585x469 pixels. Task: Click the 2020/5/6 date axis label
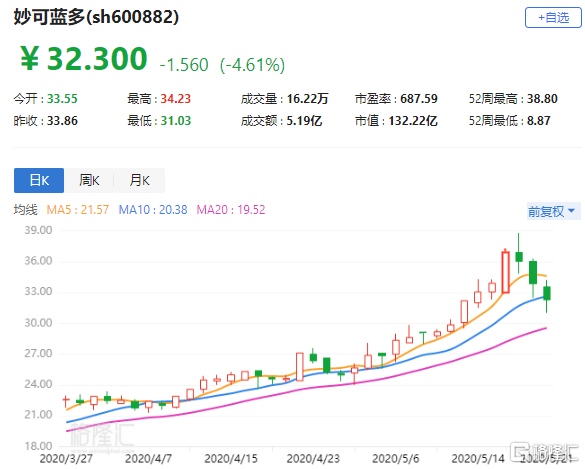[x=396, y=459]
